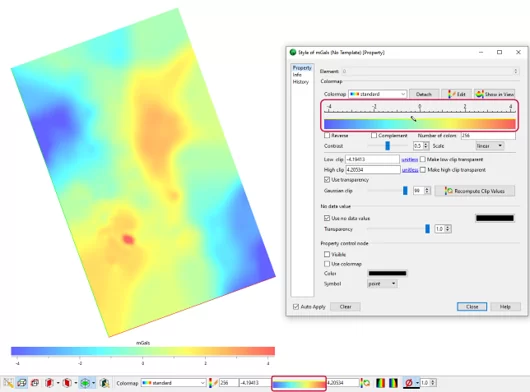Click the green globe view icon in bottom toolbar
530x392 pixels.
(x=85, y=383)
